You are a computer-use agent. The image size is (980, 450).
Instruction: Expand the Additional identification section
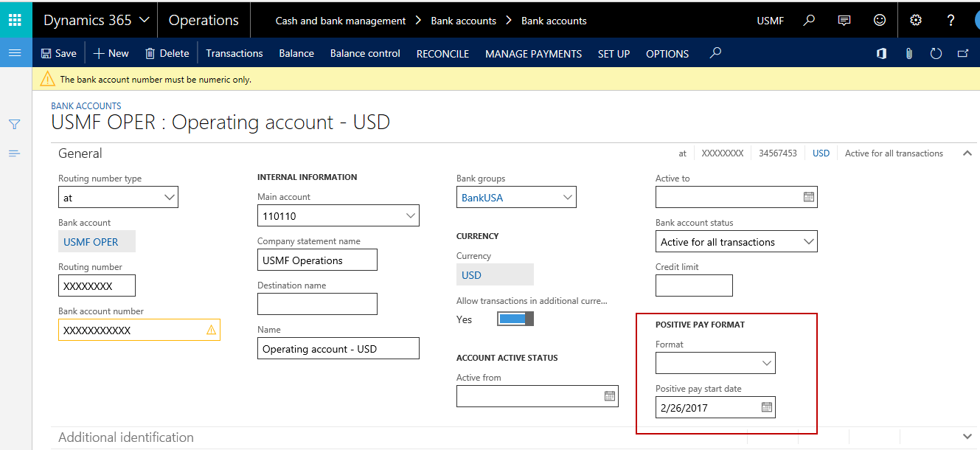[x=967, y=437]
